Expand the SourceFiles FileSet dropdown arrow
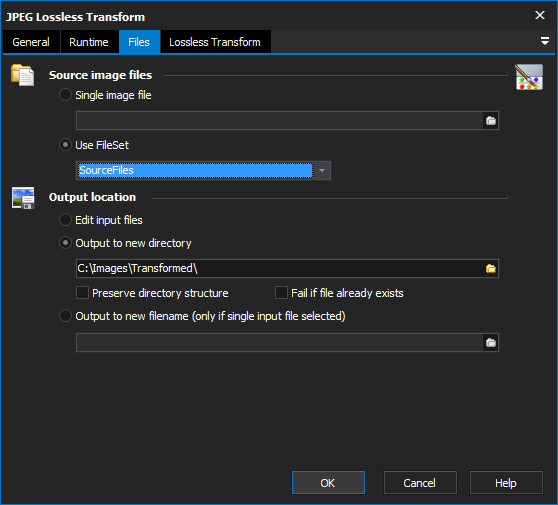Viewport: 558px width, 505px height. point(322,170)
